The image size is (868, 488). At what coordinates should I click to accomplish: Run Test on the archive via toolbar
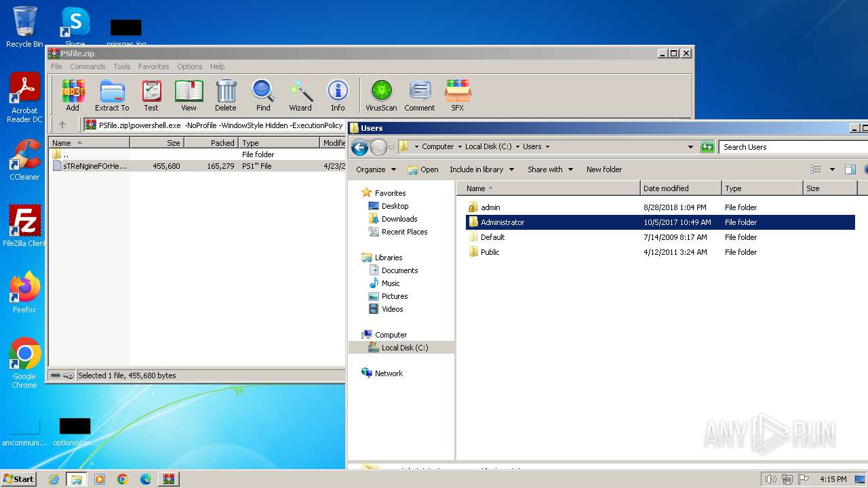[151, 96]
